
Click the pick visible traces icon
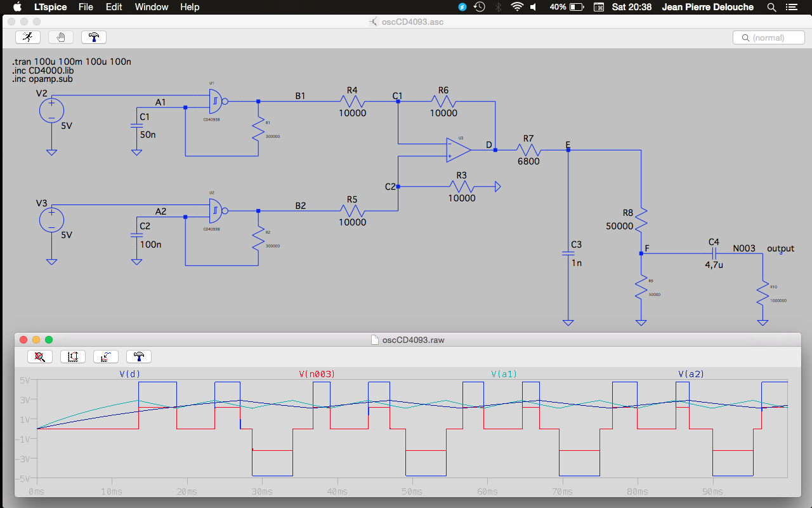[106, 357]
